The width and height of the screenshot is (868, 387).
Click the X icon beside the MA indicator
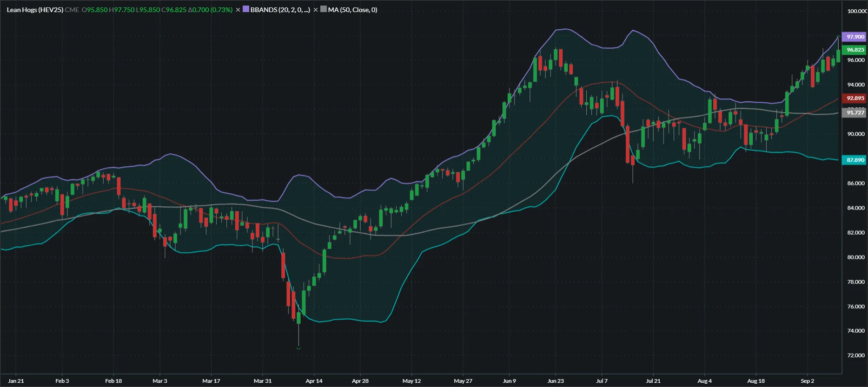[x=316, y=10]
